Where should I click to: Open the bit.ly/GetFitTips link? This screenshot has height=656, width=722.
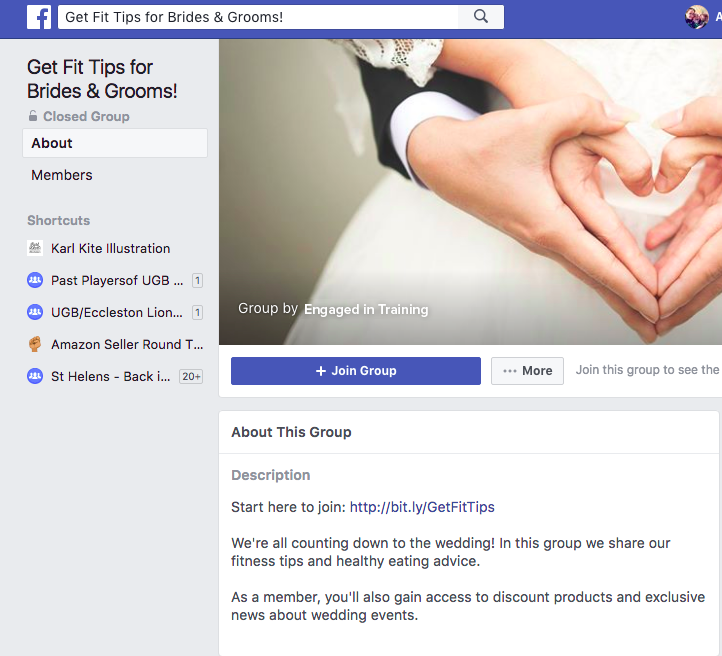pos(422,507)
